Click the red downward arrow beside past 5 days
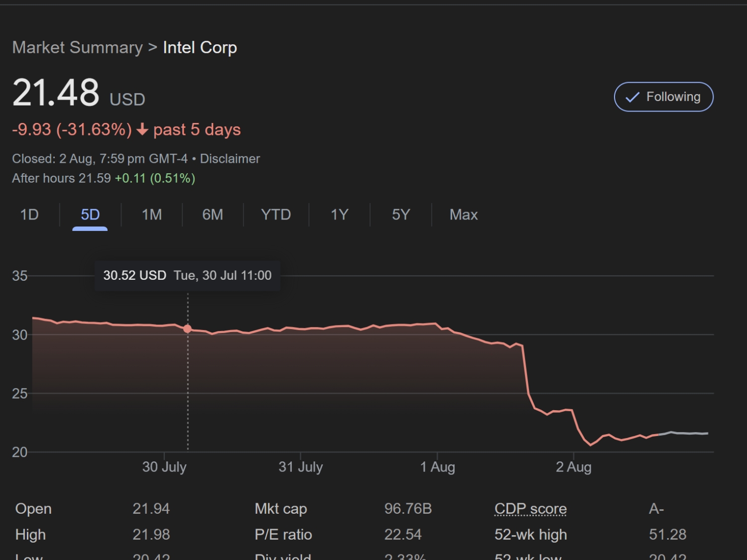The height and width of the screenshot is (560, 747). coord(143,130)
